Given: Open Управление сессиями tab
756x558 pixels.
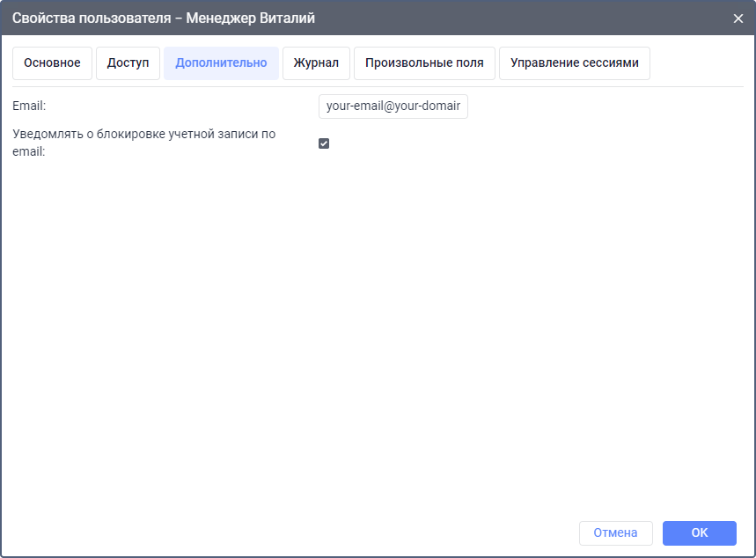Looking at the screenshot, I should (574, 63).
